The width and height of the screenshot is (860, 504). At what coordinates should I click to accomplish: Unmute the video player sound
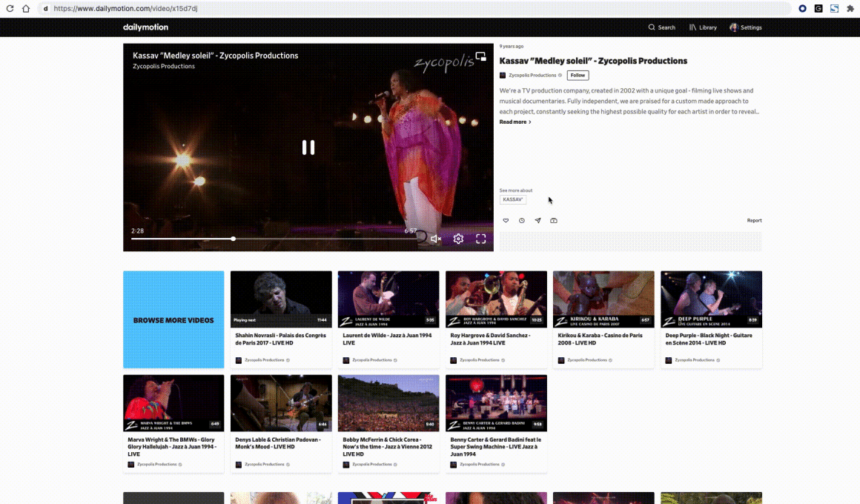click(436, 239)
